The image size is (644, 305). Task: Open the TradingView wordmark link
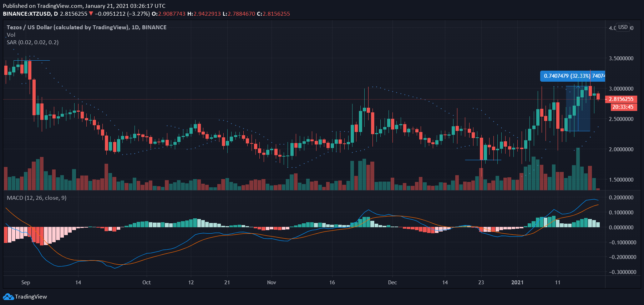click(x=31, y=296)
